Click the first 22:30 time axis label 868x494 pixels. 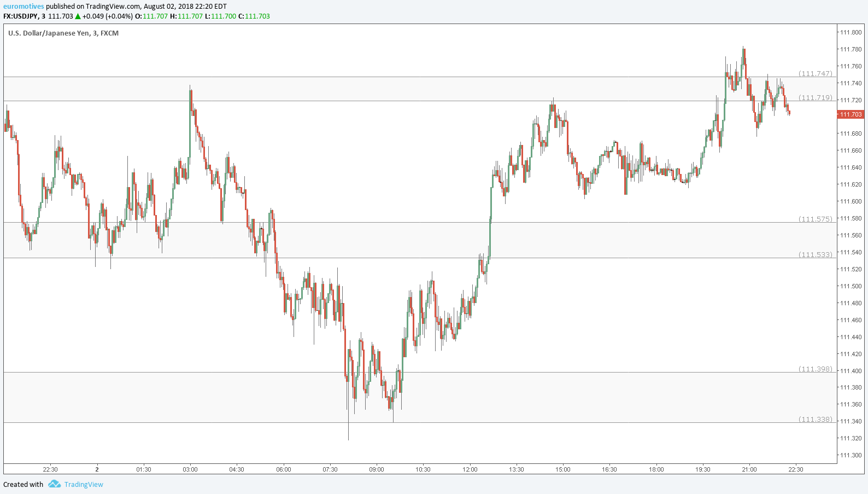coord(50,469)
